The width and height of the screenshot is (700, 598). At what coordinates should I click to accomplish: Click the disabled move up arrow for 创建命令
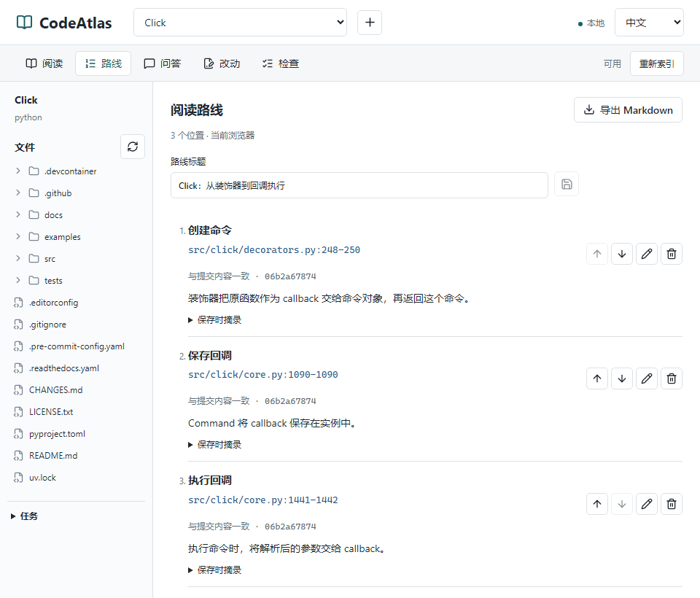(x=597, y=254)
